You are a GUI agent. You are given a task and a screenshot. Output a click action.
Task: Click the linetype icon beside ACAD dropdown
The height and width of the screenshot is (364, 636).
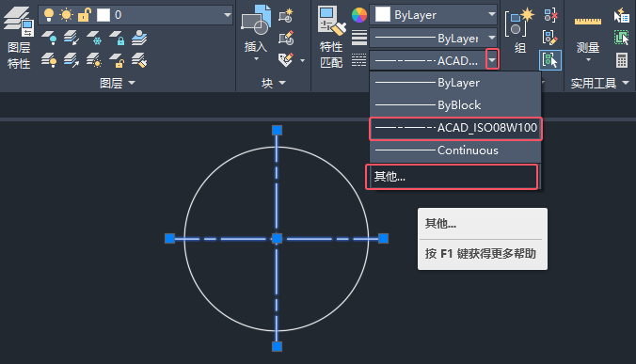[359, 60]
